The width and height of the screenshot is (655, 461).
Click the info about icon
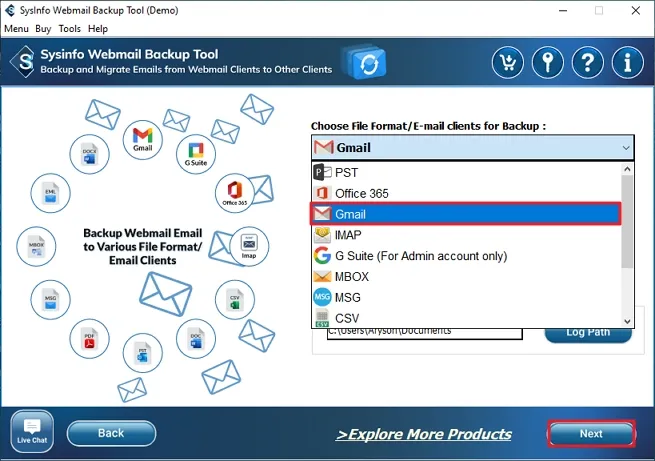pyautogui.click(x=627, y=63)
